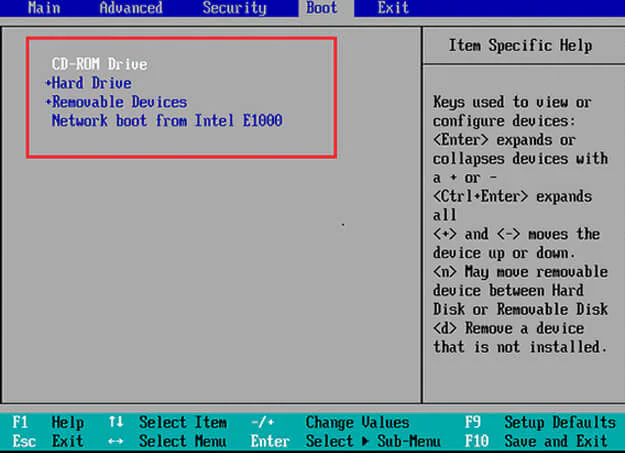This screenshot has width=625, height=453.
Task: Expand Hard Drive using its plus sign
Action: pyautogui.click(x=48, y=83)
